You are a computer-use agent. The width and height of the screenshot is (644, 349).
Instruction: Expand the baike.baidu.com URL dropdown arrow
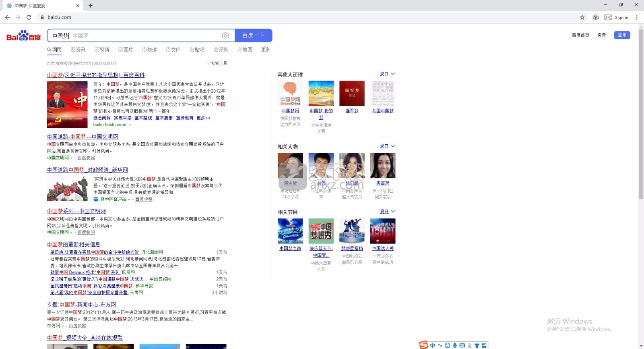click(x=130, y=125)
